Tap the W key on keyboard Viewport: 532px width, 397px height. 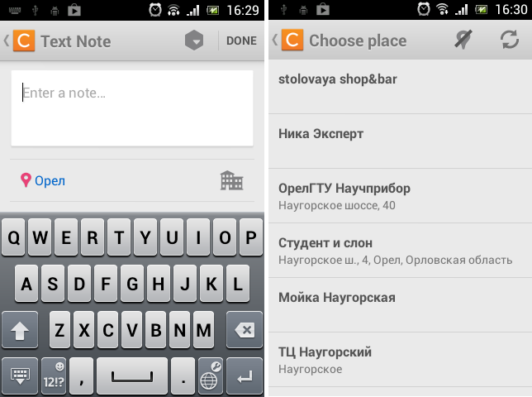click(x=40, y=237)
